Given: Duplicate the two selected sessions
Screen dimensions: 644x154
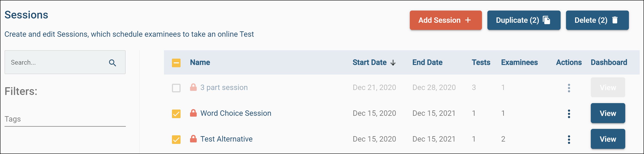Looking at the screenshot, I should (524, 20).
